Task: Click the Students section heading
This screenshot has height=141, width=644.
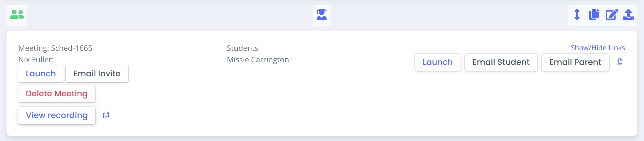Action: [242, 48]
